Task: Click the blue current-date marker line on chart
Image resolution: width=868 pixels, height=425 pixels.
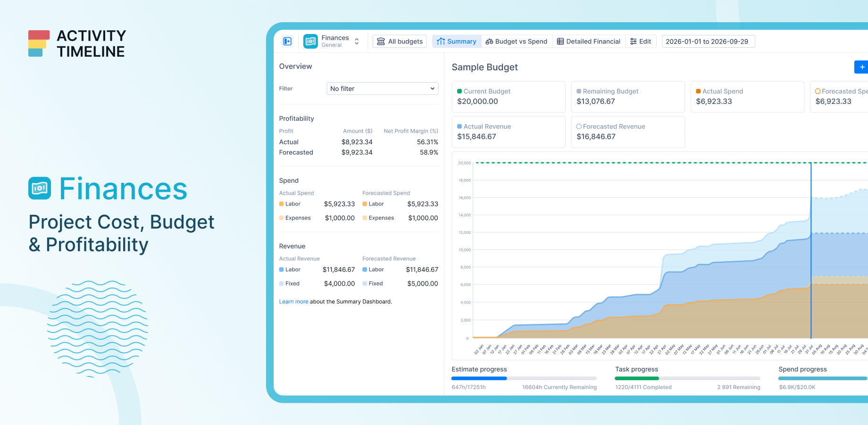Action: 811,250
